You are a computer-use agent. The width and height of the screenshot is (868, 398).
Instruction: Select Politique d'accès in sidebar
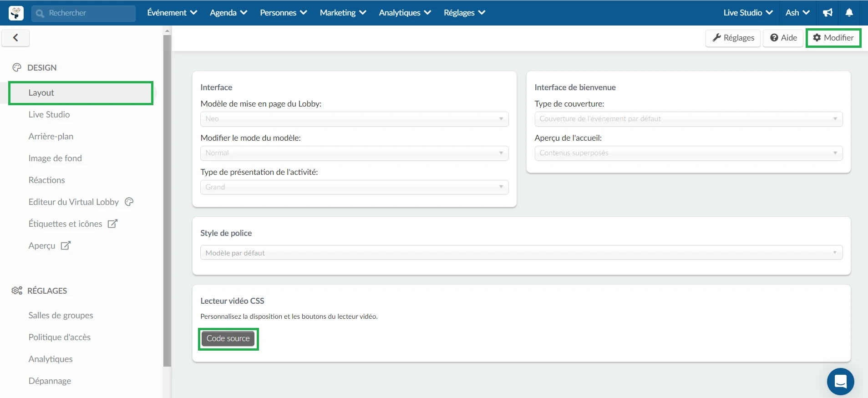[x=59, y=337]
